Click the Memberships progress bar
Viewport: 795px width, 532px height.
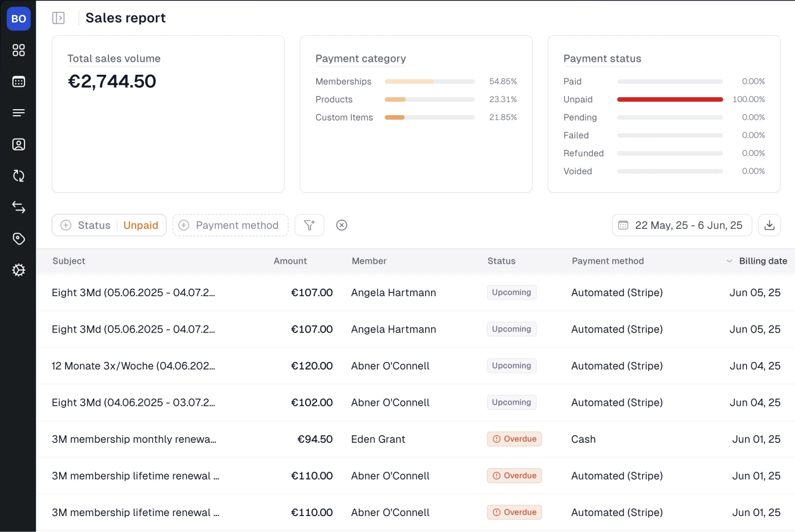pyautogui.click(x=430, y=82)
